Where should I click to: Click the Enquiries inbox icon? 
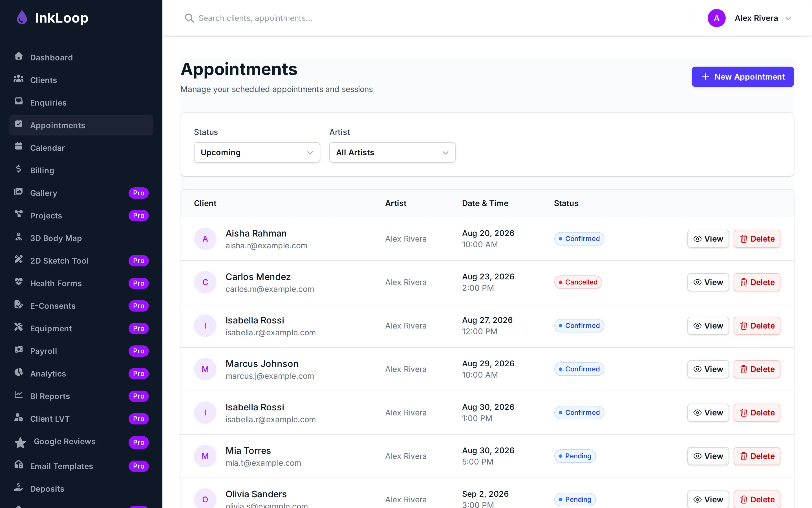[18, 101]
